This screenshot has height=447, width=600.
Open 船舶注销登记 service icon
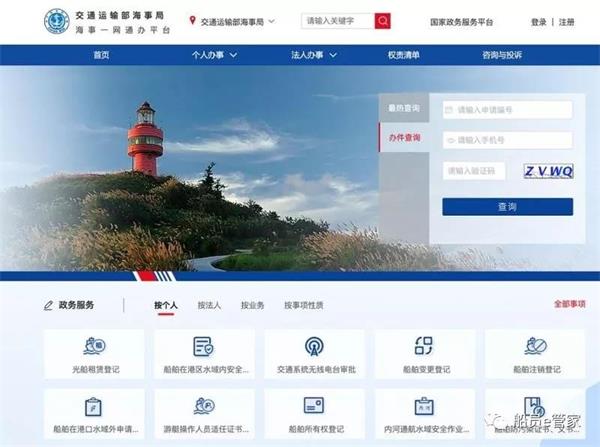tap(535, 347)
